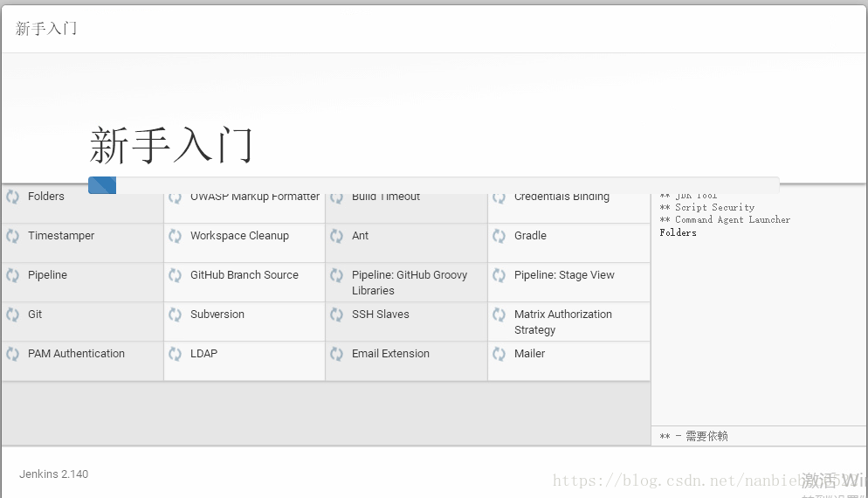Click the spinner icon beside LDAP

(175, 354)
